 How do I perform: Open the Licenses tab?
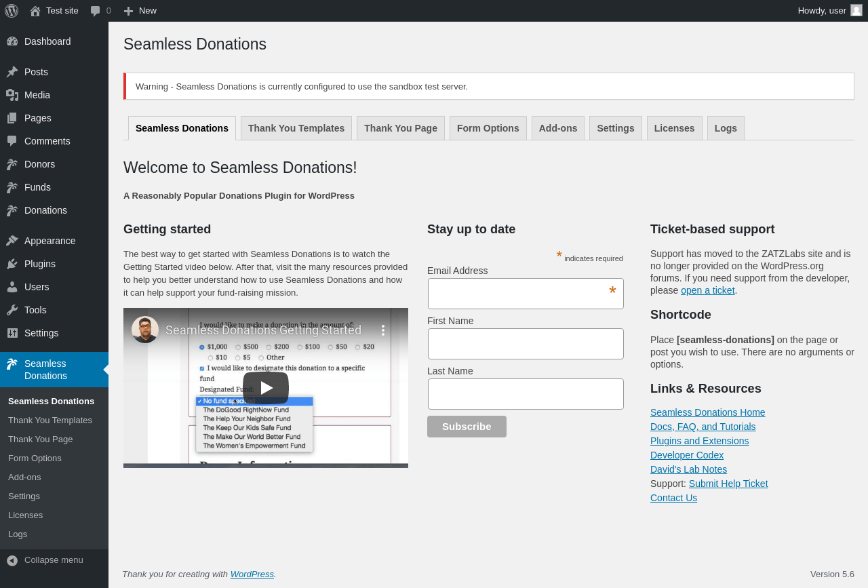click(675, 128)
